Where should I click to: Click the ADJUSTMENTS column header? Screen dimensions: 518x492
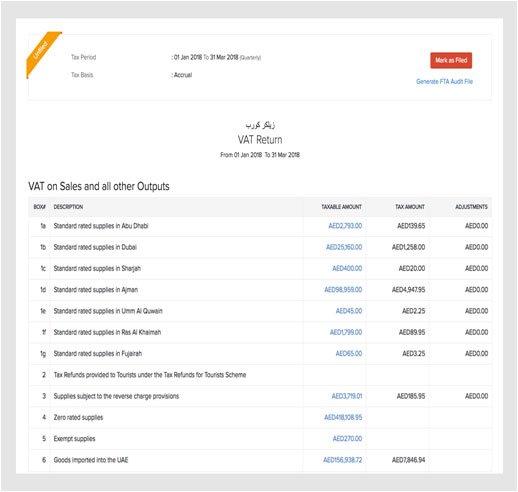[x=471, y=207]
